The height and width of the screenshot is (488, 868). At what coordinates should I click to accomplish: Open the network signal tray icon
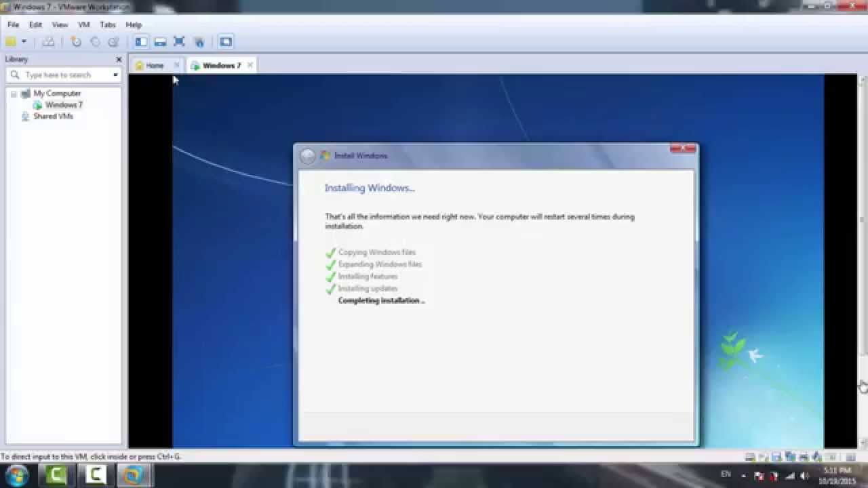(x=789, y=476)
